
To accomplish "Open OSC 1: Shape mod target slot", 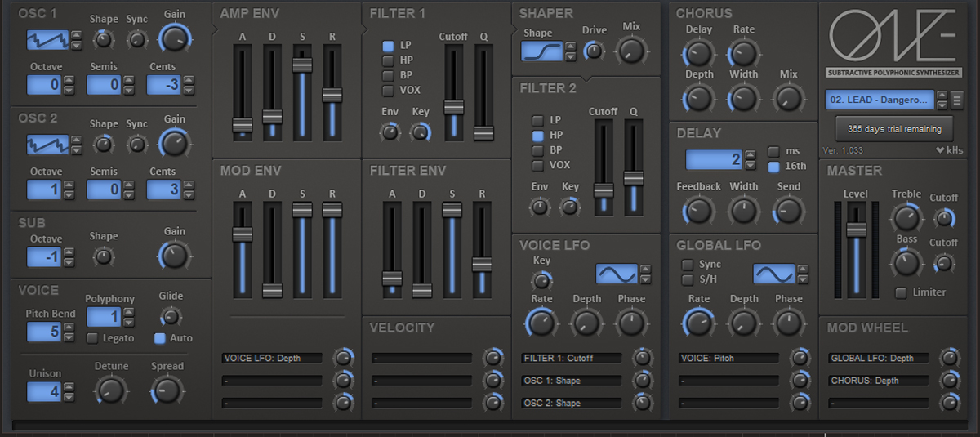I will pos(572,381).
